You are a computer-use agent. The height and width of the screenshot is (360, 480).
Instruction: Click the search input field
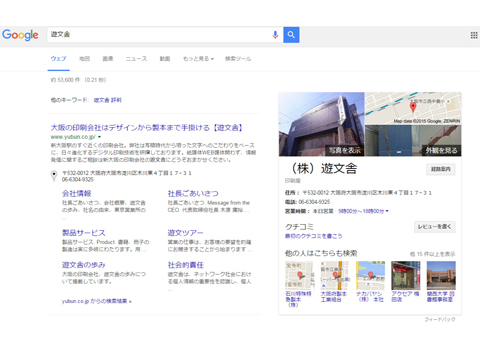click(x=165, y=35)
